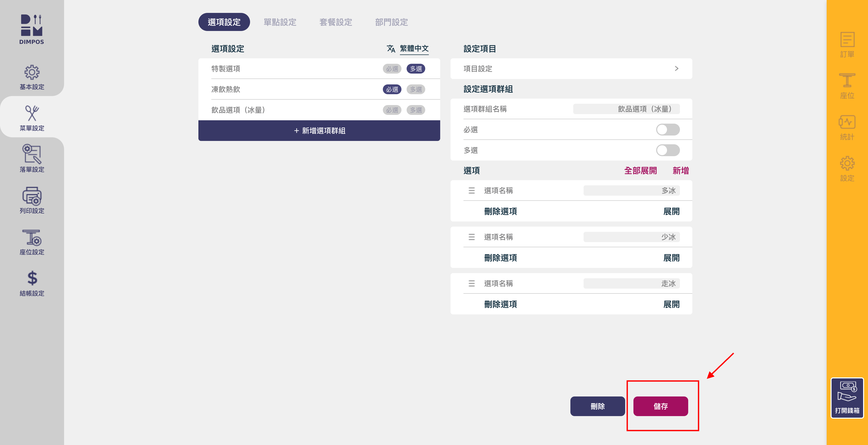Toggle the 多選 switch on

[x=668, y=150]
